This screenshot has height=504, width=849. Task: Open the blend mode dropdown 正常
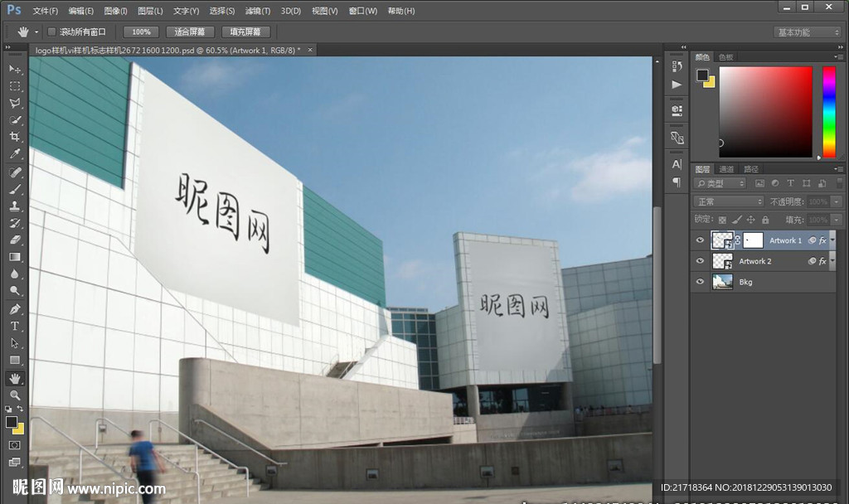pos(728,201)
